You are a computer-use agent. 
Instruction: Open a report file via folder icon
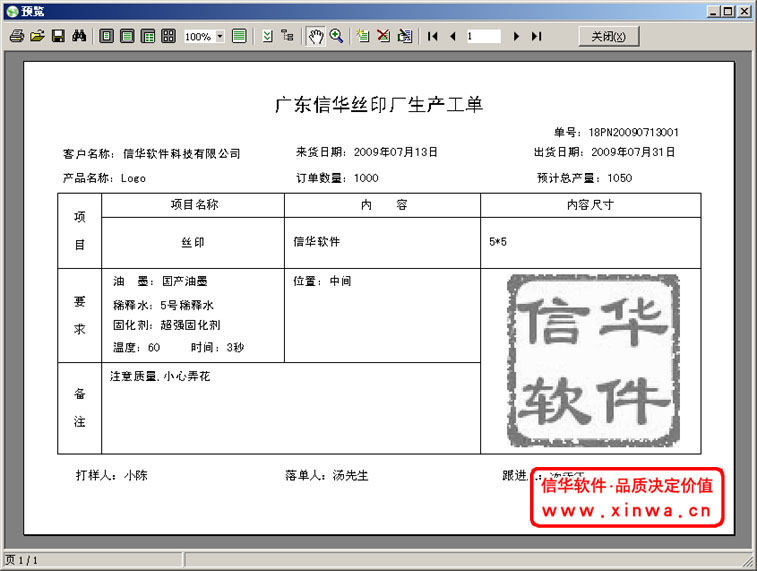tap(37, 36)
